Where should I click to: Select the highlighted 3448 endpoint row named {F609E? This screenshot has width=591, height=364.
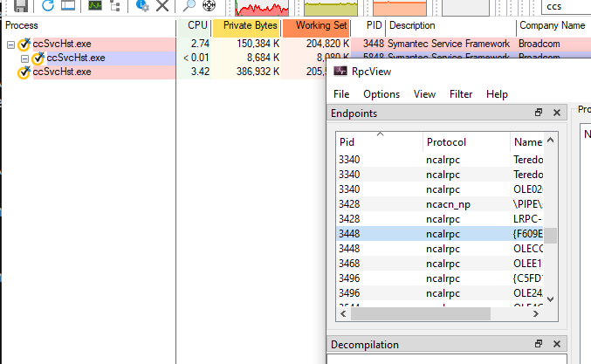(x=440, y=234)
